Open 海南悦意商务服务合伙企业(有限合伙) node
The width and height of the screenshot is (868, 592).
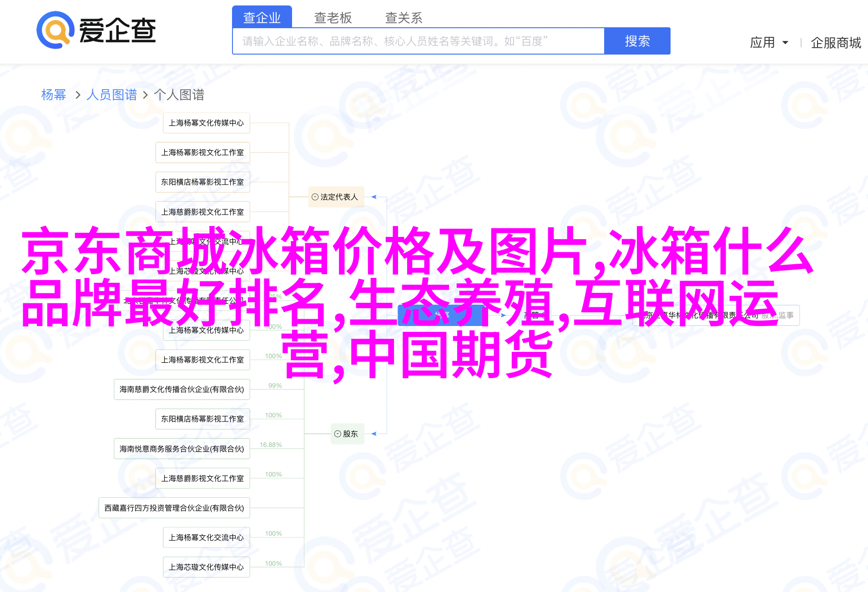pos(182,449)
